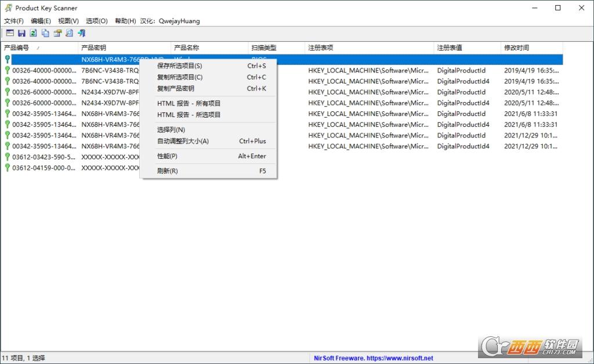Choose 保存所选项目(S) from the context menu
594x364 pixels.
179,66
